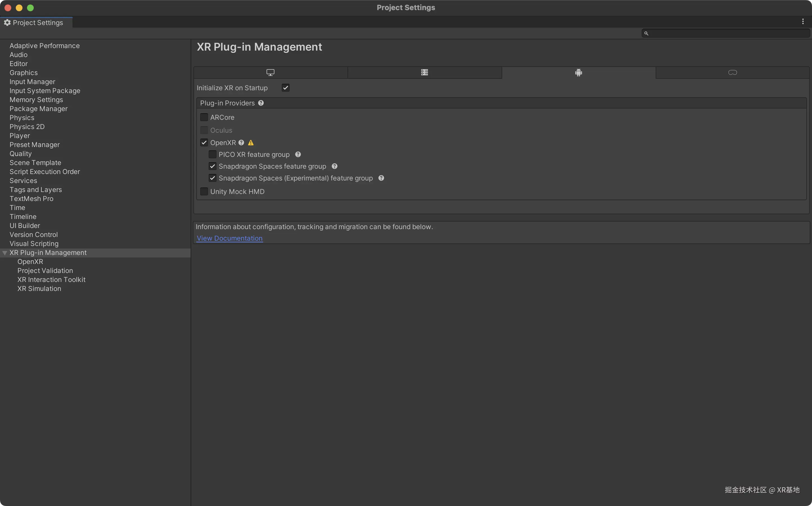This screenshot has width=812, height=506.
Task: Enable PICO XR feature group checkbox
Action: (x=212, y=154)
